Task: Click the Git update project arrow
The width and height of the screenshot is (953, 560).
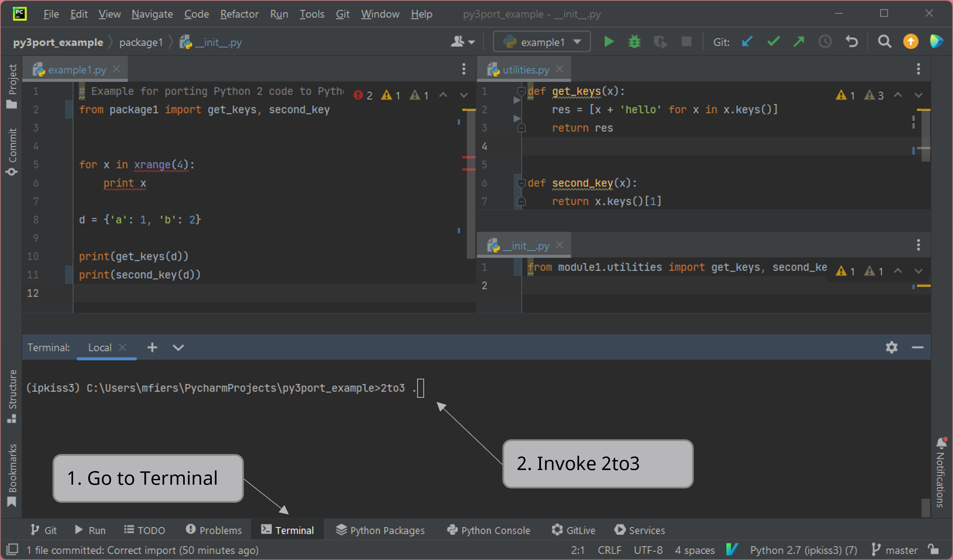Action: [747, 42]
